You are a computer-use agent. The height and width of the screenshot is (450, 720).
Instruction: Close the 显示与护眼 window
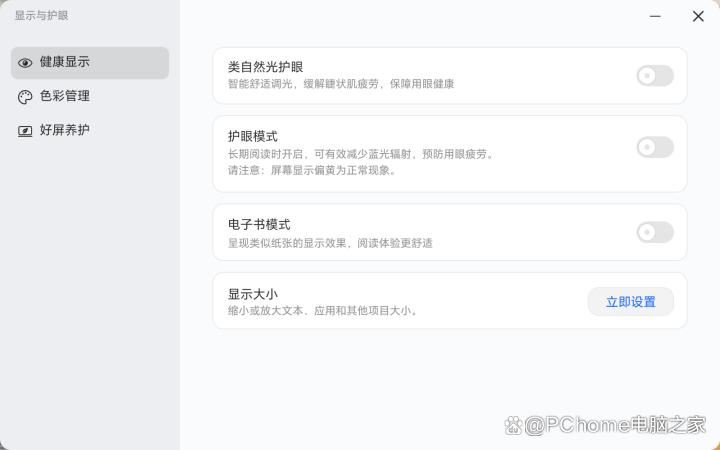pos(698,16)
